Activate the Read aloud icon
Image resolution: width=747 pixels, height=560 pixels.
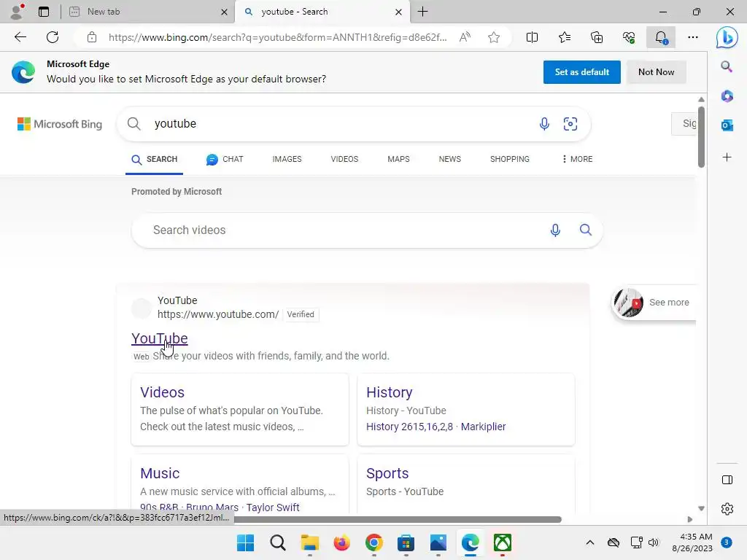tap(465, 37)
